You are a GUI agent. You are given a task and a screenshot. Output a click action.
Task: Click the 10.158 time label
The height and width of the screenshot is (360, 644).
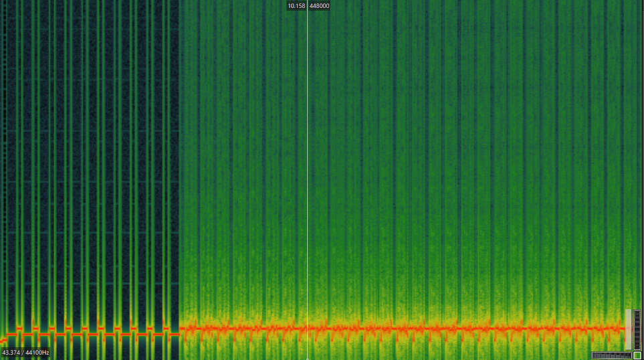(296, 6)
